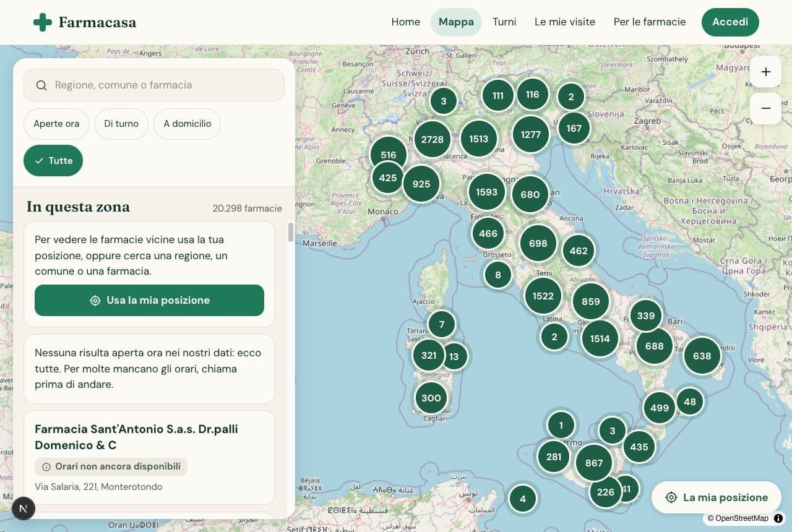This screenshot has height=532, width=792.
Task: Click the OpenStreetMap info icon
Action: tap(778, 518)
